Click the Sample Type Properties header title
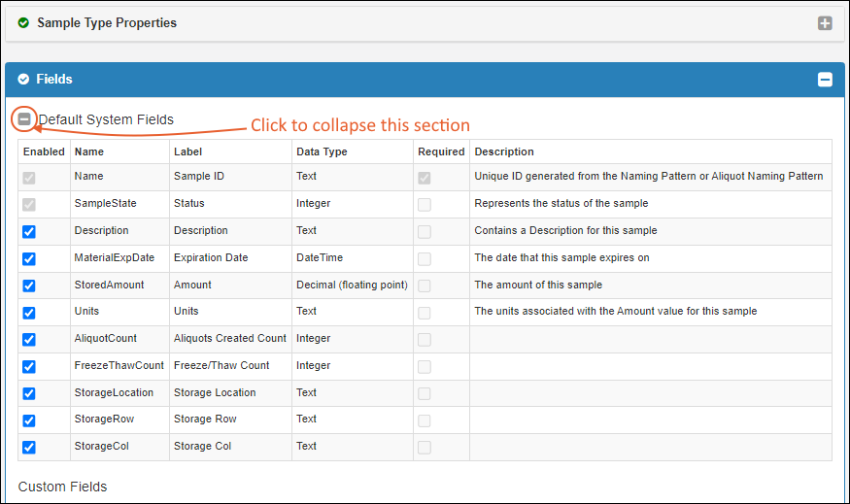This screenshot has height=504, width=850. click(x=107, y=22)
